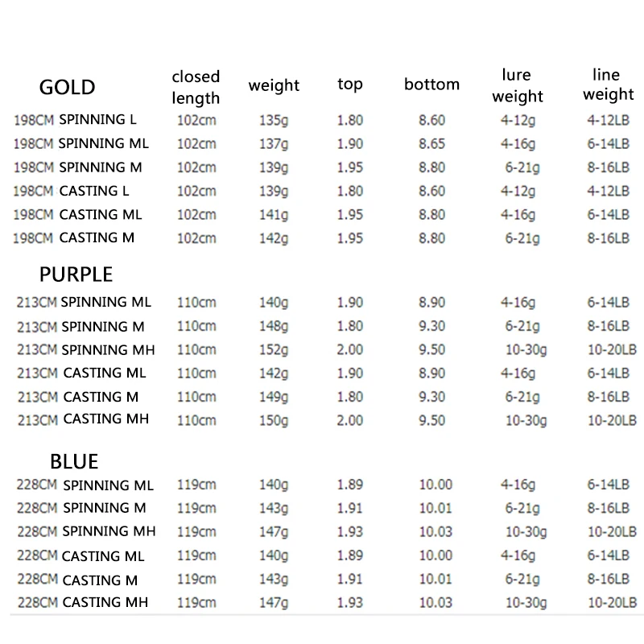Select the 'lure weight' column header
Viewport: 644px width, 644px height.
(x=518, y=85)
